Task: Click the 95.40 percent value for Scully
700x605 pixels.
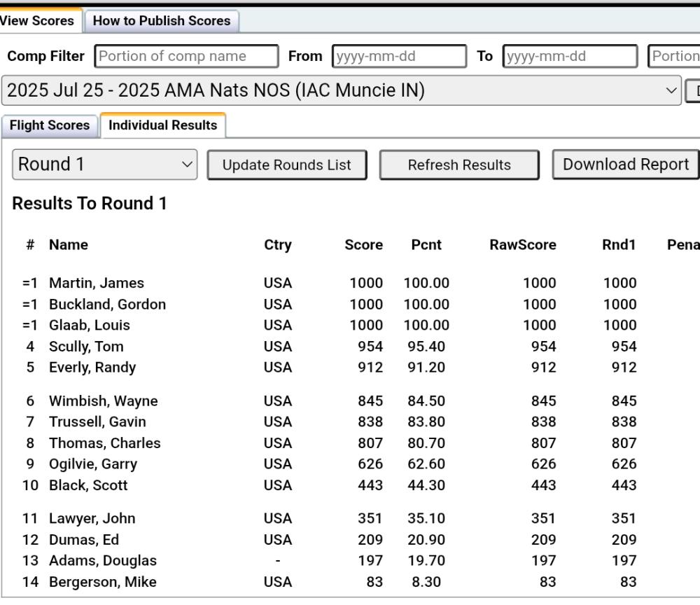Action: click(426, 347)
